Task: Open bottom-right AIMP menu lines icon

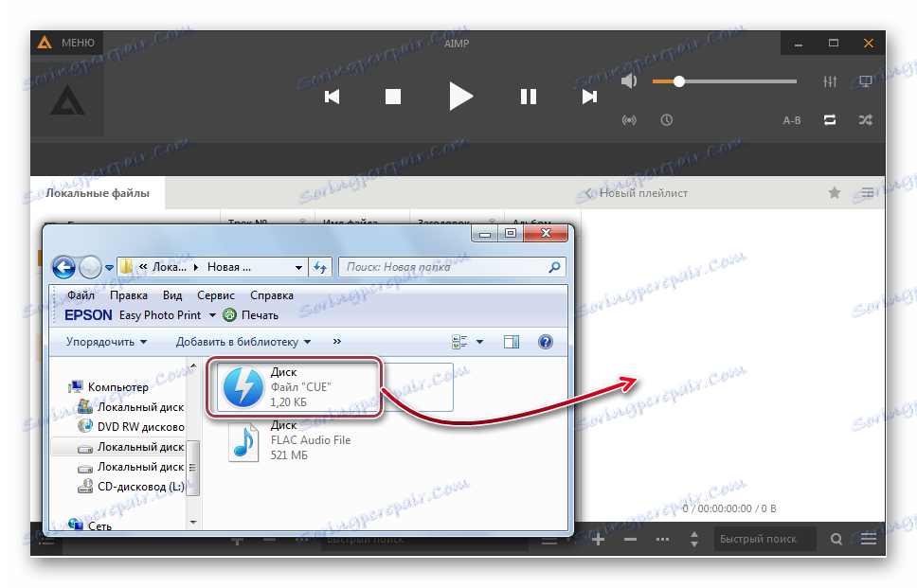Action: pyautogui.click(x=869, y=539)
